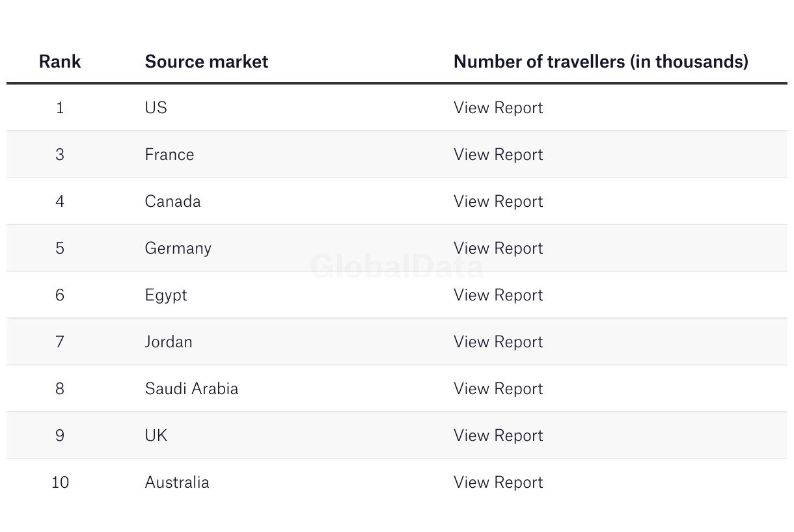This screenshot has height=532, width=794.
Task: Open View Report link for France
Action: pyautogui.click(x=498, y=155)
